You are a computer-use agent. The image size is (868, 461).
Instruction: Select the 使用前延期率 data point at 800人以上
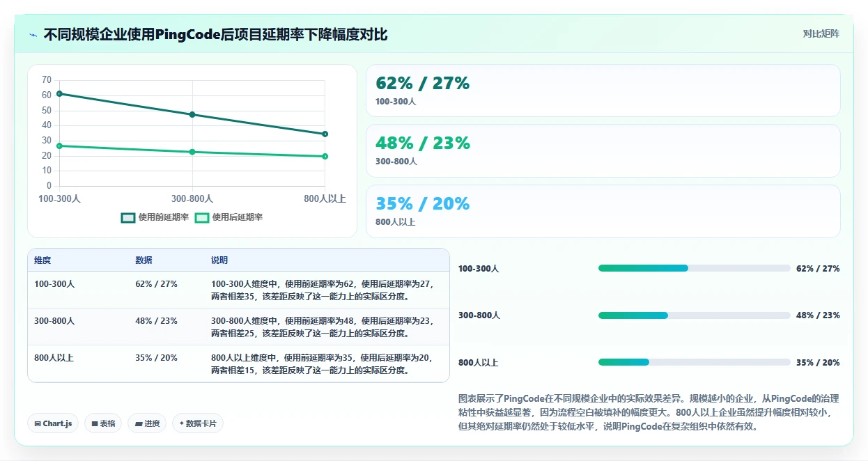[325, 134]
